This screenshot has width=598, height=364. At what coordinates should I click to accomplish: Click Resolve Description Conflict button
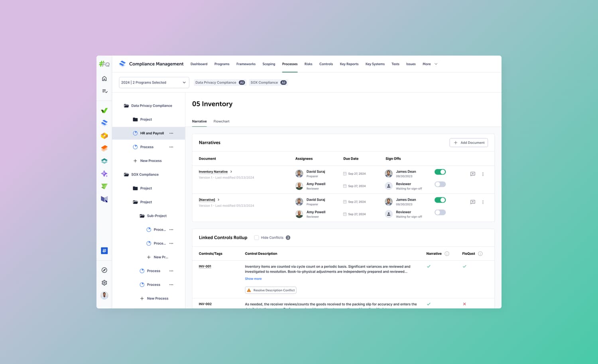pos(271,290)
